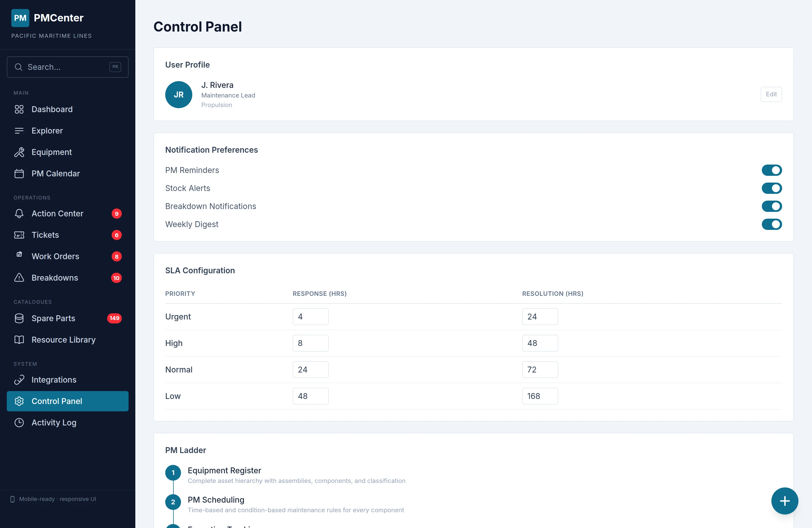Turn off Stock Alerts notifications
Viewport: 812px width, 528px height.
click(771, 188)
